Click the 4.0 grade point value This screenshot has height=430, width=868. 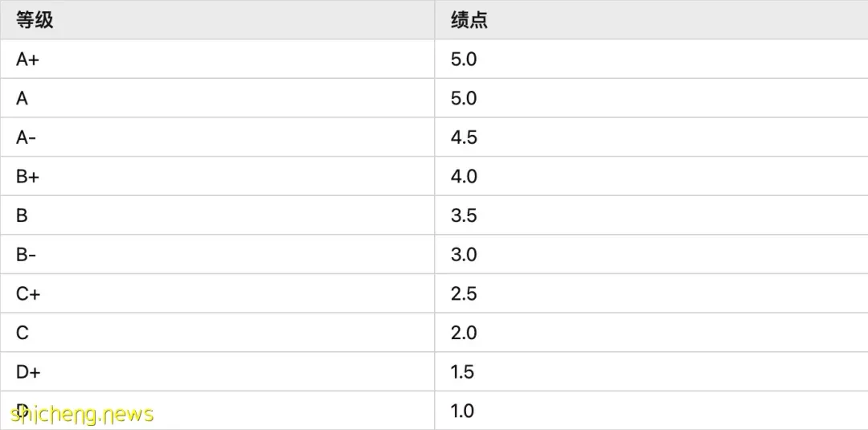(x=464, y=177)
